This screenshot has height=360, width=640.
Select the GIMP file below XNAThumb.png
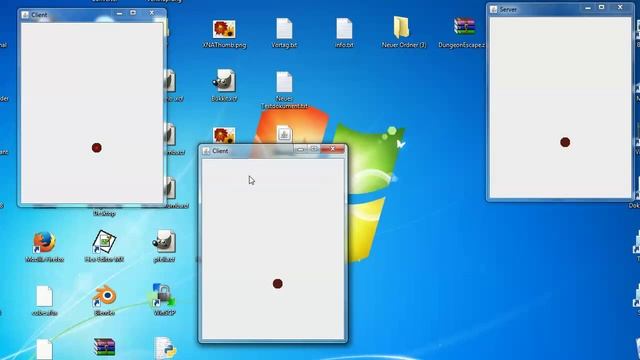pos(224,81)
